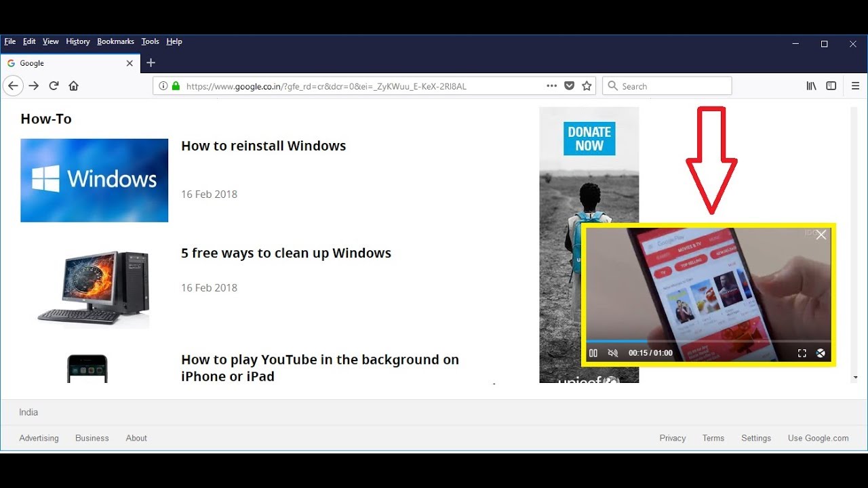Open the Library bookshelf icon

coord(811,86)
